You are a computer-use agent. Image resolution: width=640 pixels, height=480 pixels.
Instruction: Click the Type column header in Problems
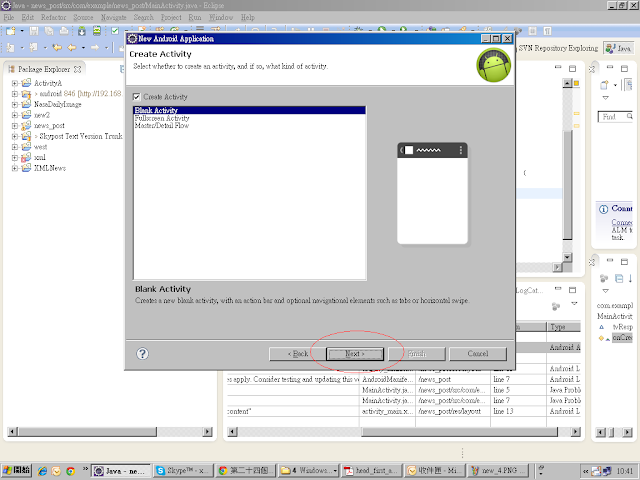point(564,327)
